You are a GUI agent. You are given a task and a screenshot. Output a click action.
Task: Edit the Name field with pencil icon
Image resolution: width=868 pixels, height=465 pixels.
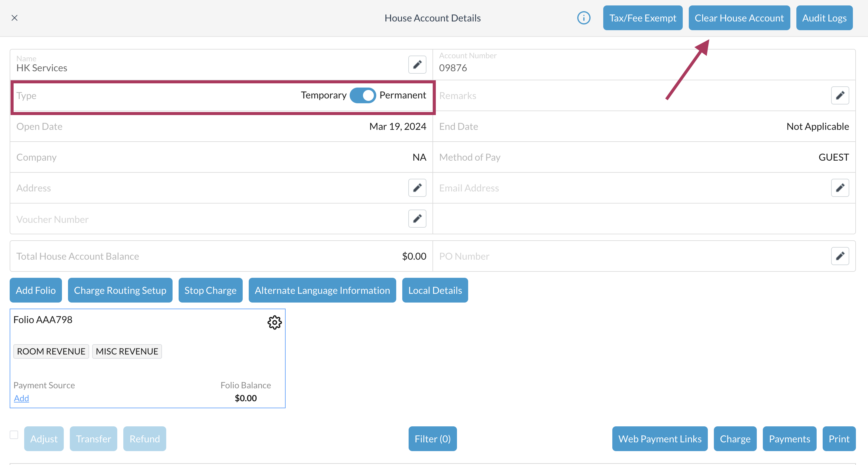point(417,64)
